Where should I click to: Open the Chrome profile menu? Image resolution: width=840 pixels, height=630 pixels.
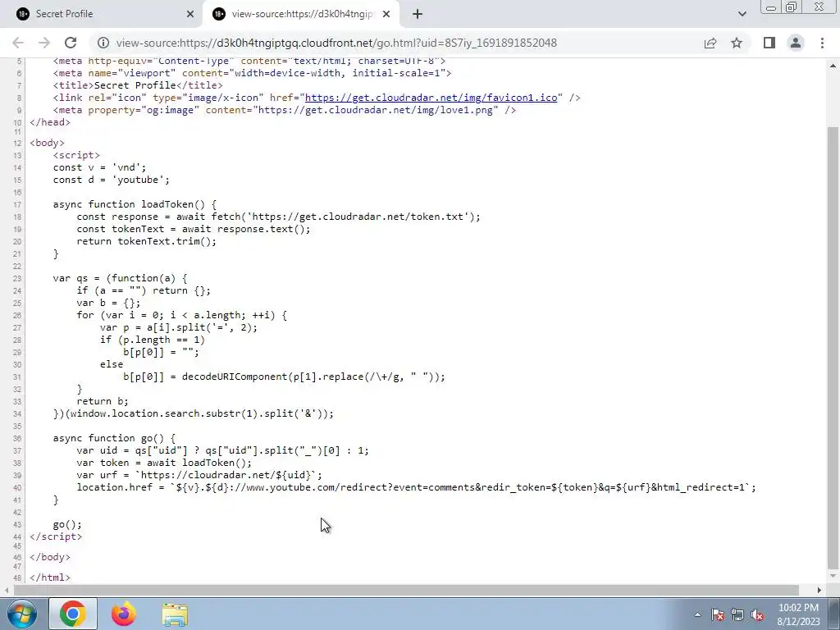(x=796, y=43)
